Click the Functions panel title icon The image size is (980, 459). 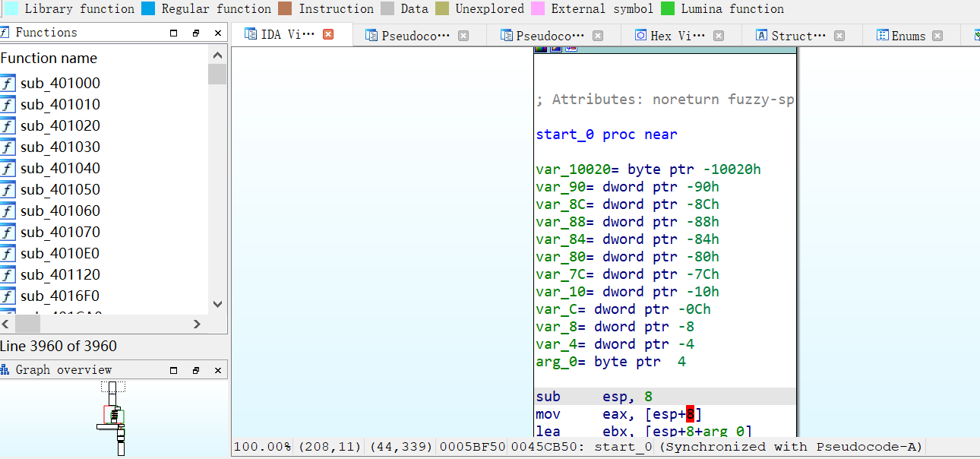5,33
